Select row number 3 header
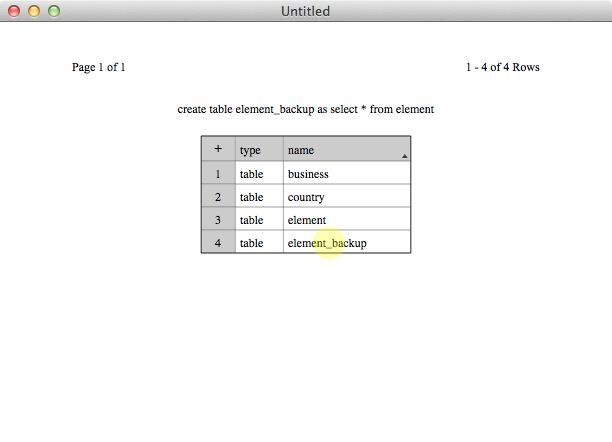 click(218, 219)
